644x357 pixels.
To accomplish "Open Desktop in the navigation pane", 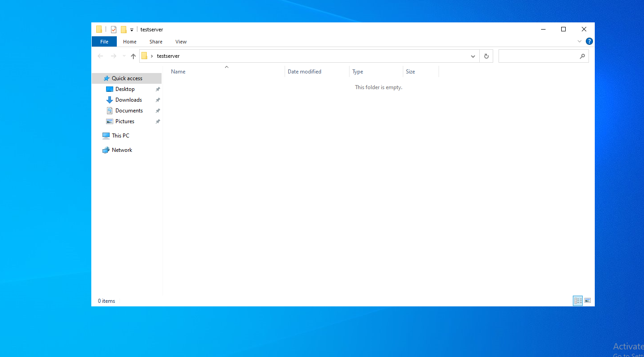I will 125,89.
